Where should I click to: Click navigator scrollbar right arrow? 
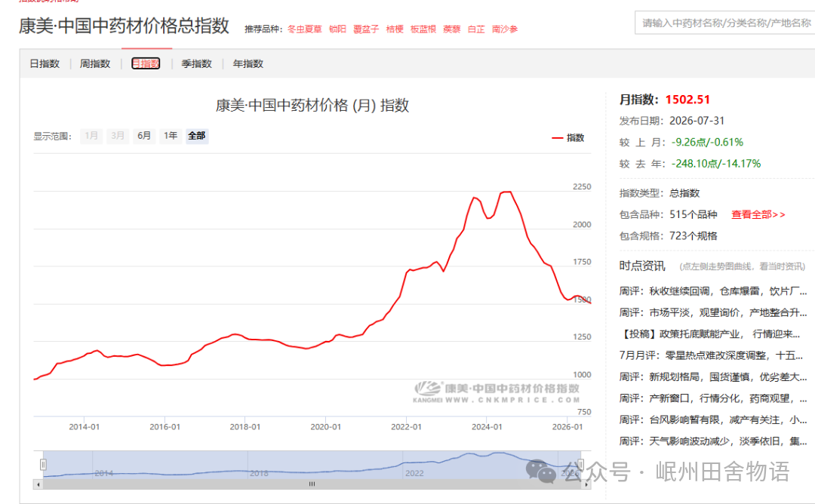point(586,484)
